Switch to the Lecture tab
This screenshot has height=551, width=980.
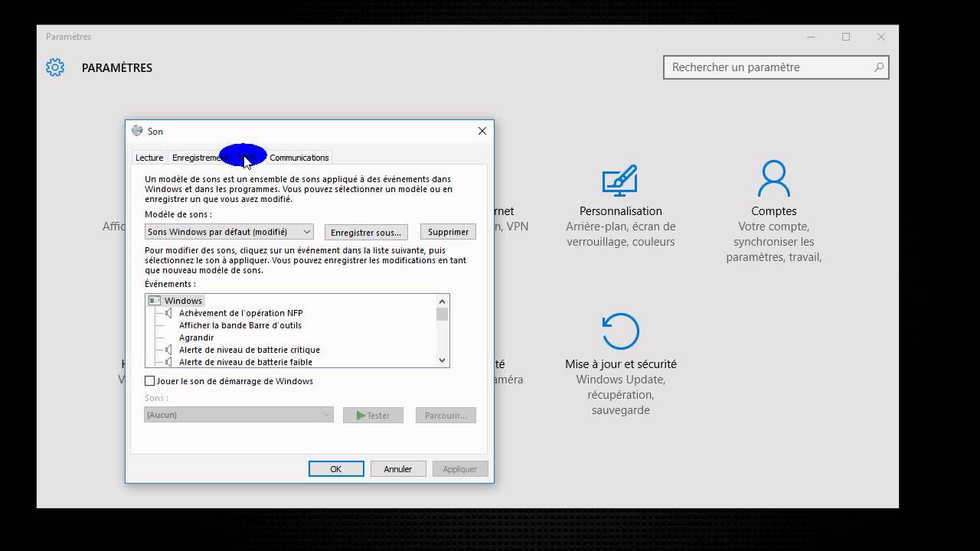point(149,158)
